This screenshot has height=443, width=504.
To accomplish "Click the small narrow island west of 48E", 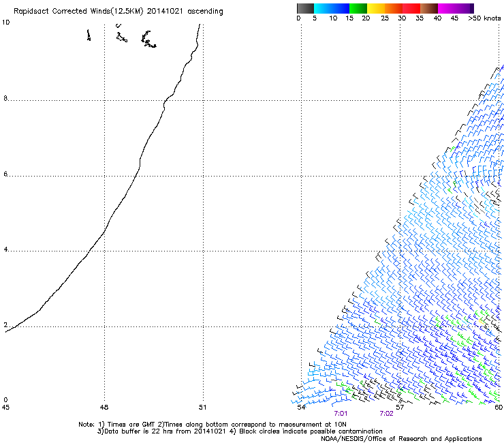I will click(x=89, y=35).
